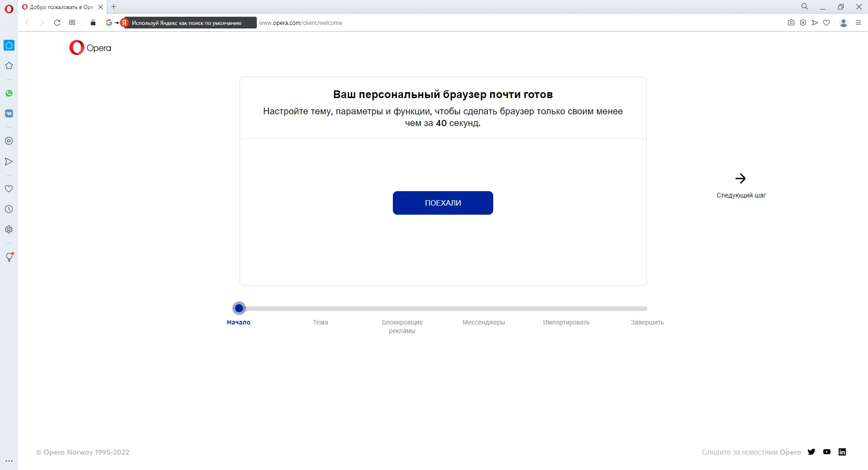
Task: Open Settings gear in the sidebar
Action: 9,230
